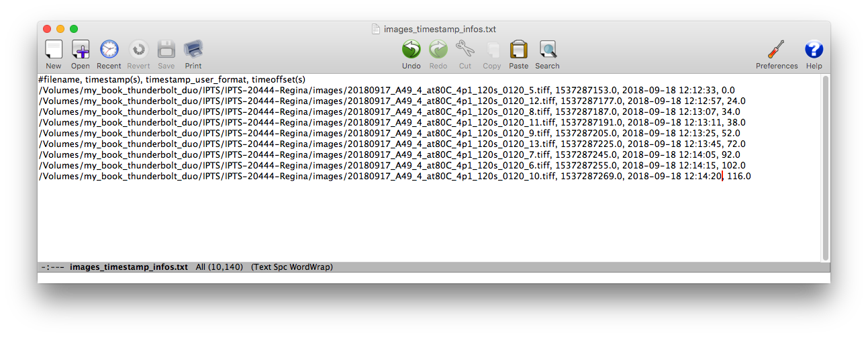
Task: Click the buffer name in the mode line
Action: (129, 267)
